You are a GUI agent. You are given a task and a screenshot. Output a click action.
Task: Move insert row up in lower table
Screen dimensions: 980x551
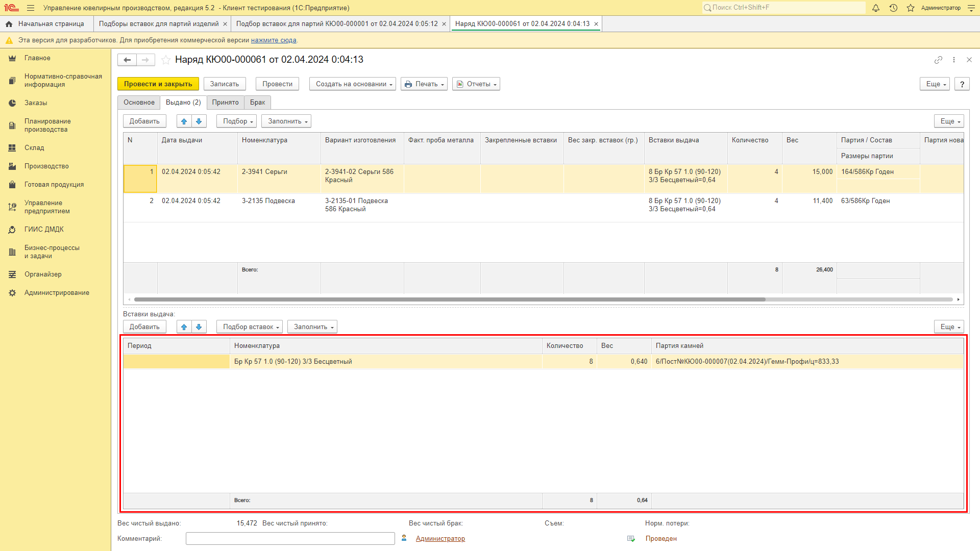184,327
